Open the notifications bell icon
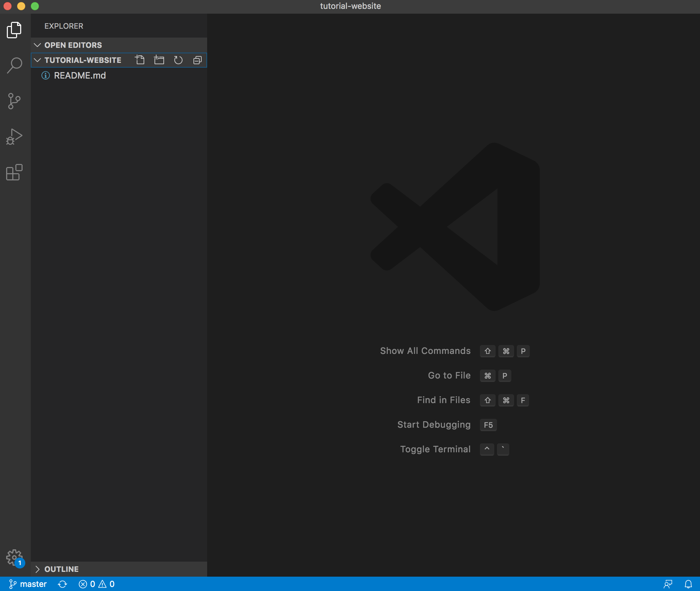The image size is (700, 591). coord(688,584)
